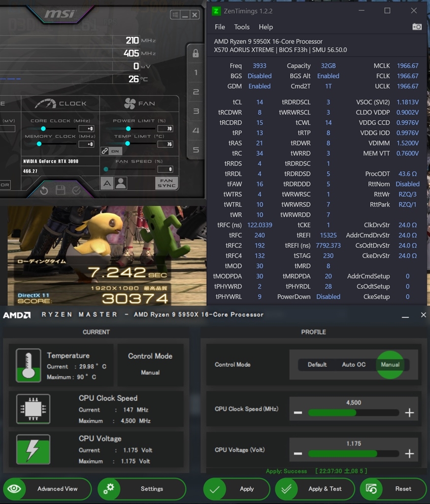Select Manual control mode
The width and height of the screenshot is (430, 504).
point(390,365)
